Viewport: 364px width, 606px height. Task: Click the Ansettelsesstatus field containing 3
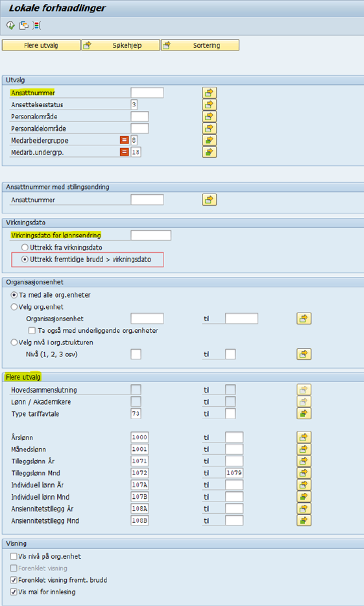coord(134,104)
